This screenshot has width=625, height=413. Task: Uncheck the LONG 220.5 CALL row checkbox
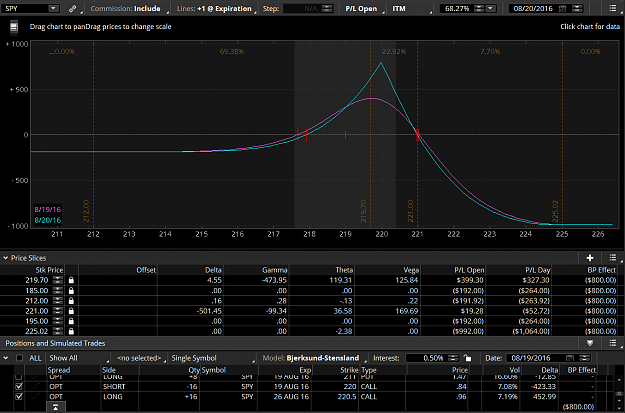(x=18, y=397)
